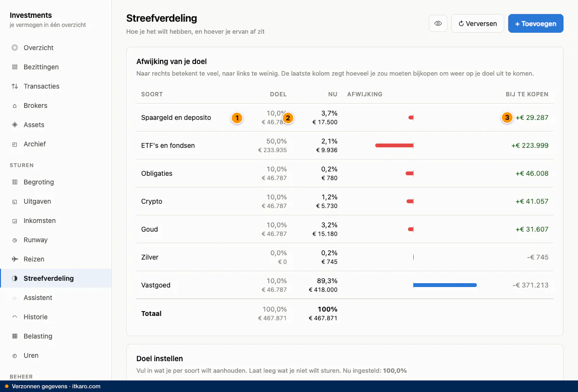This screenshot has height=392, width=578.
Task: Click the Doel instellen heading
Action: click(x=159, y=359)
